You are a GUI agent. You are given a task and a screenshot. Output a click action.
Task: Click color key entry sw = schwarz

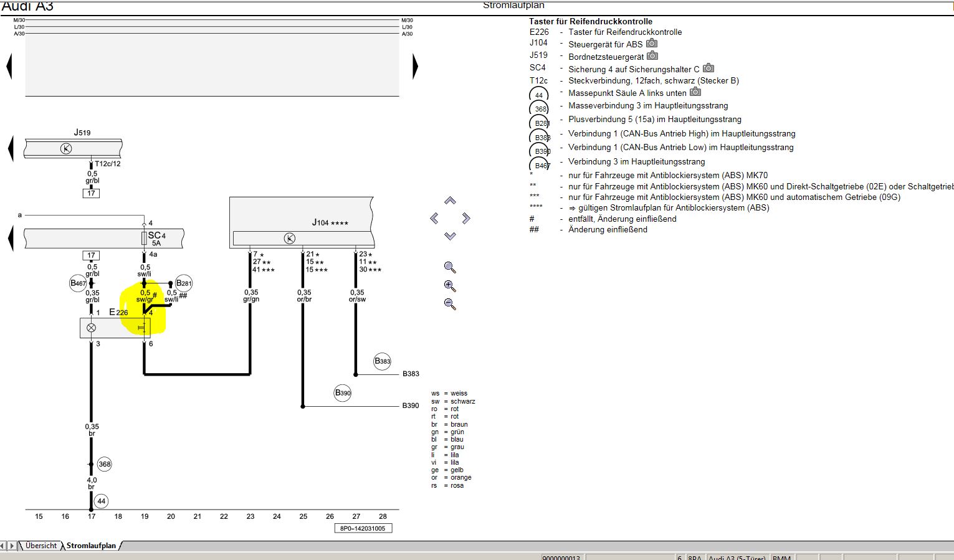coord(453,401)
